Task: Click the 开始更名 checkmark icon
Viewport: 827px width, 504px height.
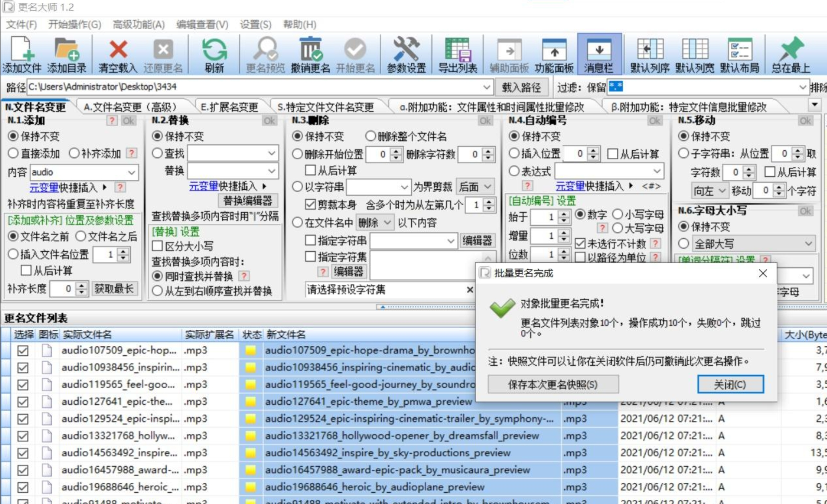Action: (x=355, y=49)
